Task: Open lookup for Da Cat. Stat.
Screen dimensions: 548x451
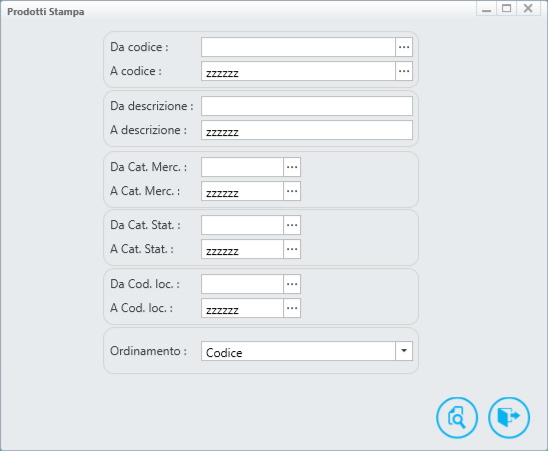Action: coord(292,225)
